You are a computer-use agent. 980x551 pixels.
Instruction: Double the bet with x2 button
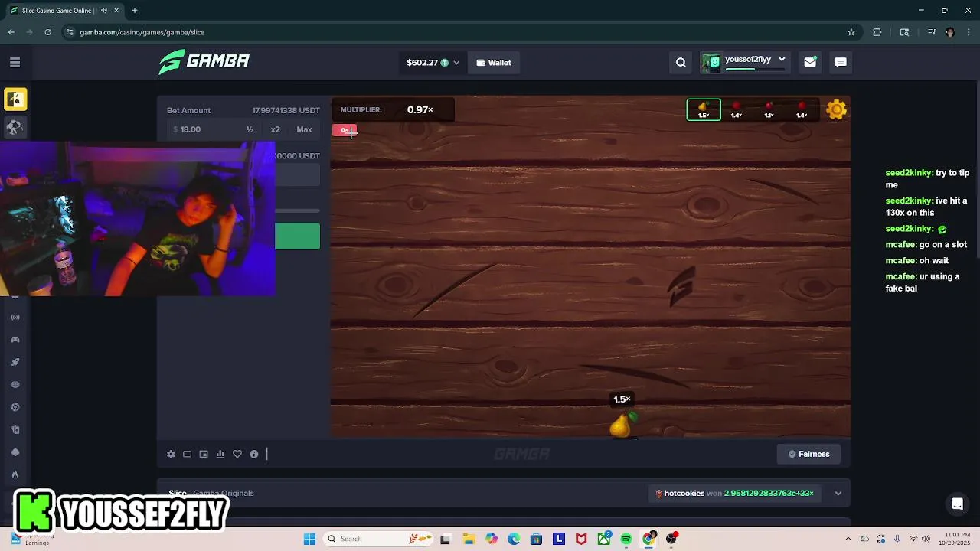pyautogui.click(x=275, y=129)
